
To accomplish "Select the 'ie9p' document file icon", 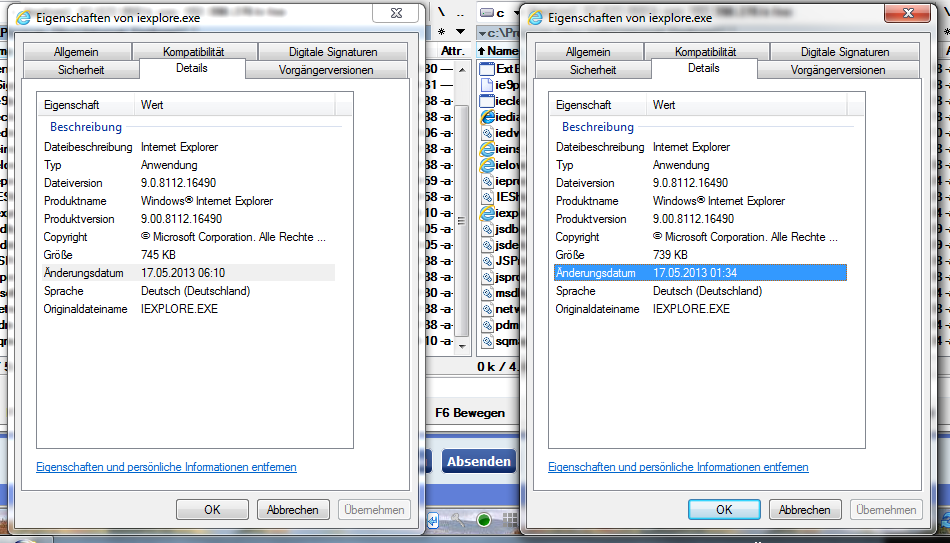I will point(487,85).
